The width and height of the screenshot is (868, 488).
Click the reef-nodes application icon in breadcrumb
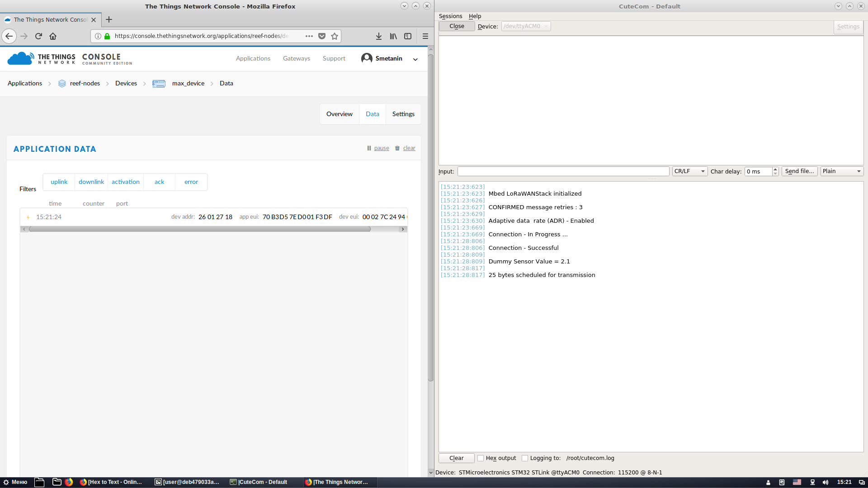tap(62, 84)
